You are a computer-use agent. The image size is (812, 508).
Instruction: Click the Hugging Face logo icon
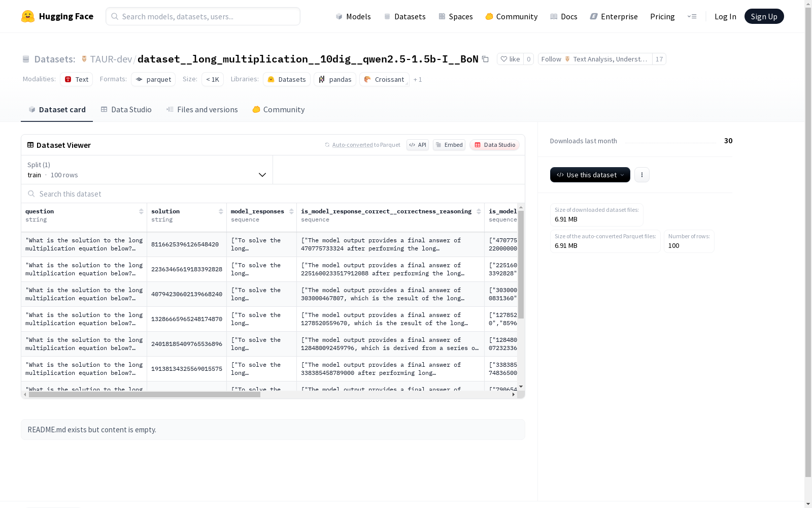click(28, 16)
